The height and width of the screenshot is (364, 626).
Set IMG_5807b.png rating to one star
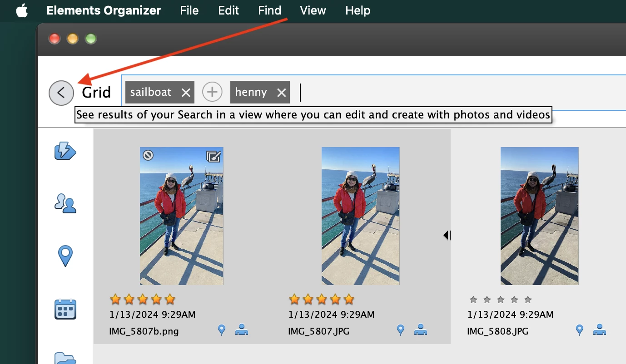[115, 299]
